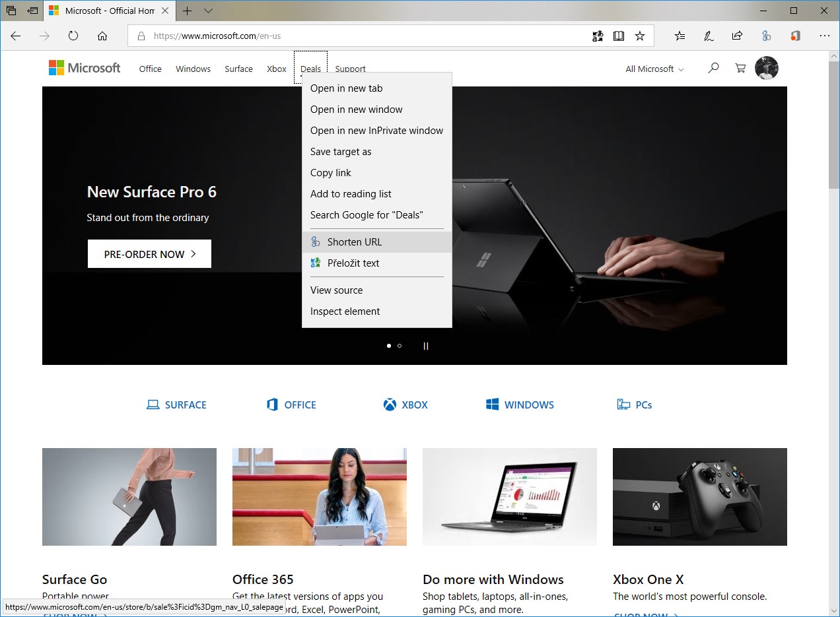The image size is (840, 617).
Task: Open the shopping cart icon
Action: (x=740, y=68)
